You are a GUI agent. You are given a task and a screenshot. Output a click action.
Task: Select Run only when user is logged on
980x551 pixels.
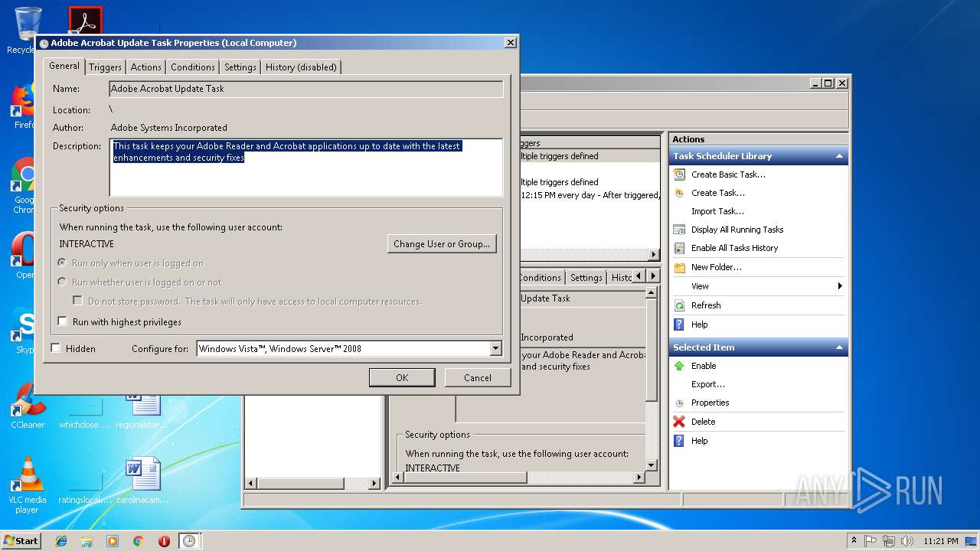coord(63,263)
